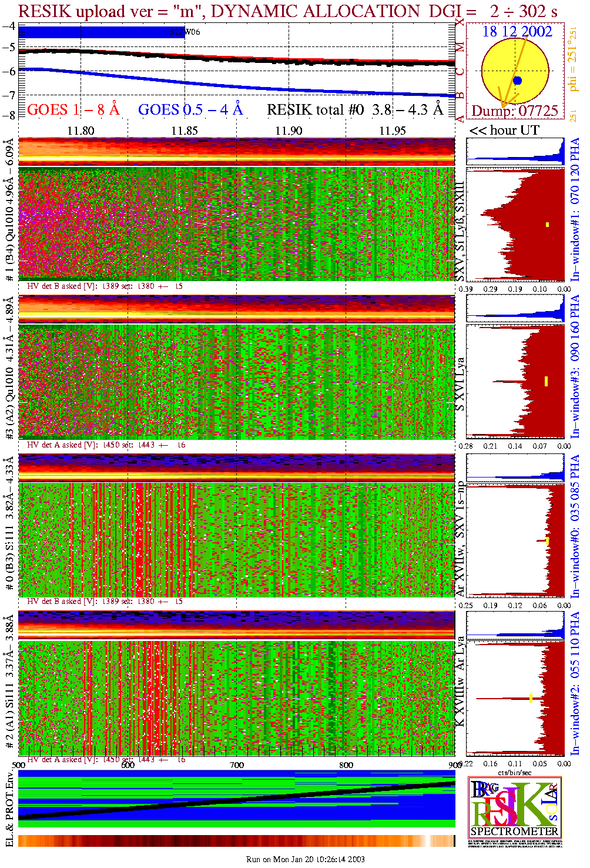Image resolution: width=590 pixels, height=868 pixels.
Task: Select the red spectrum histogram for In-window#2
Action: click(x=515, y=698)
